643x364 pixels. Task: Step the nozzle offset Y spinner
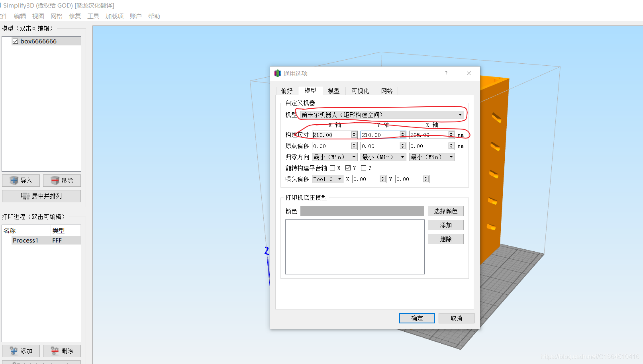tap(426, 179)
